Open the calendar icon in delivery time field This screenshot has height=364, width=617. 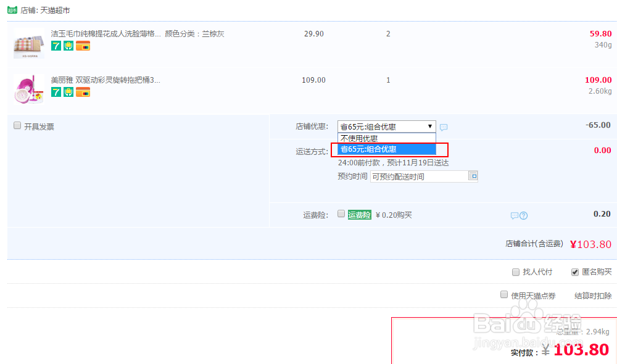(473, 176)
